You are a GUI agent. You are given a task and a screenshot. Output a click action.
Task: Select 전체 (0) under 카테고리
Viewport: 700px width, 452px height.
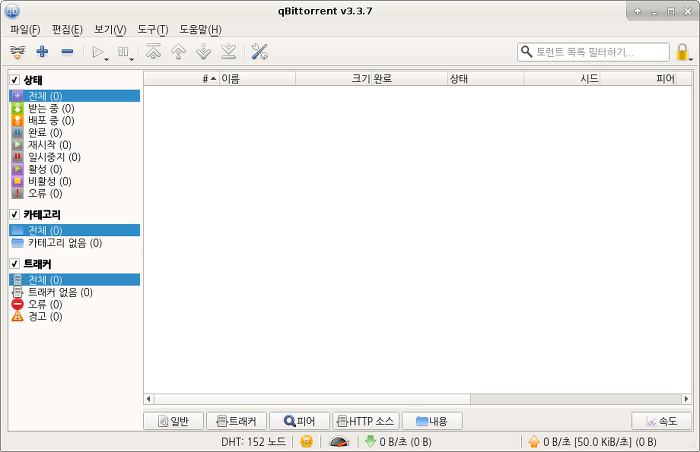point(74,230)
